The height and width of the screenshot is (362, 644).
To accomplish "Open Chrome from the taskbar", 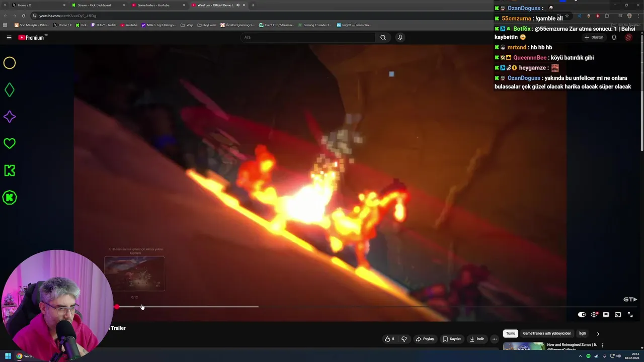I will tap(20, 356).
